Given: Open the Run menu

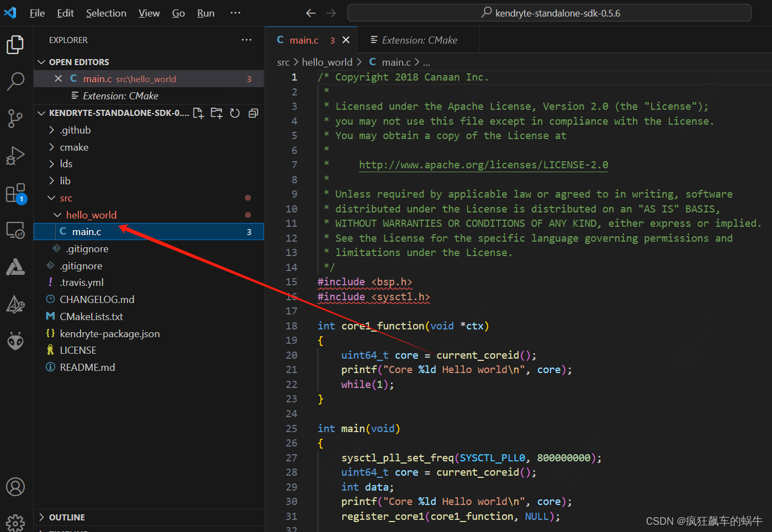Looking at the screenshot, I should (206, 13).
